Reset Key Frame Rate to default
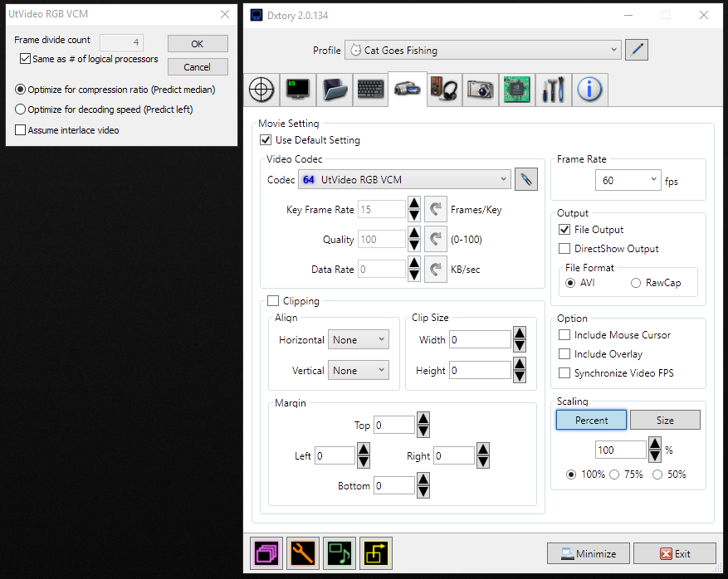Screen dimensions: 728x579 pos(436,210)
